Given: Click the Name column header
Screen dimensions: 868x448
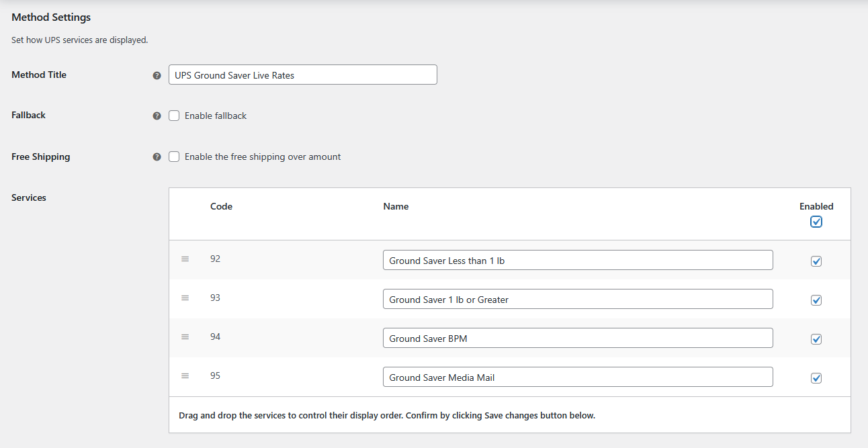Looking at the screenshot, I should (x=396, y=206).
